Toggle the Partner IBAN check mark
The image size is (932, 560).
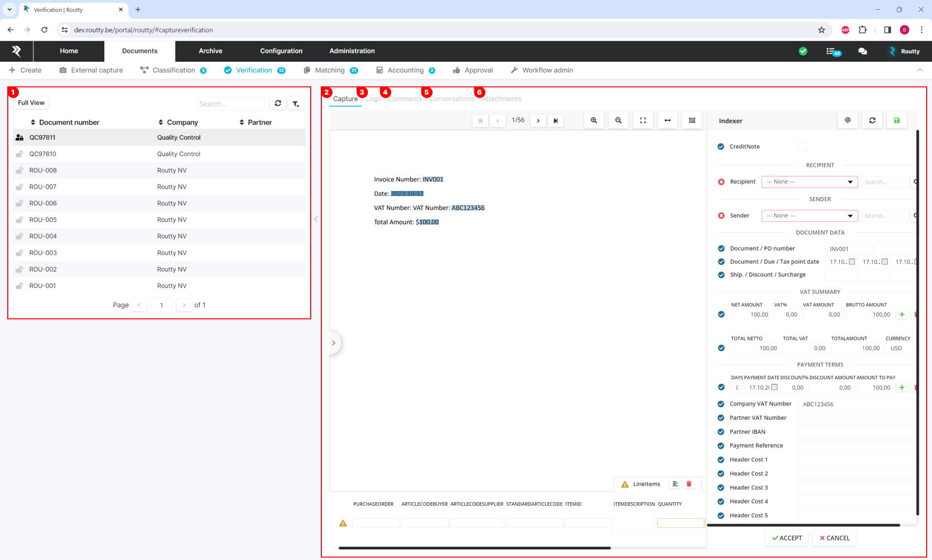[721, 432]
